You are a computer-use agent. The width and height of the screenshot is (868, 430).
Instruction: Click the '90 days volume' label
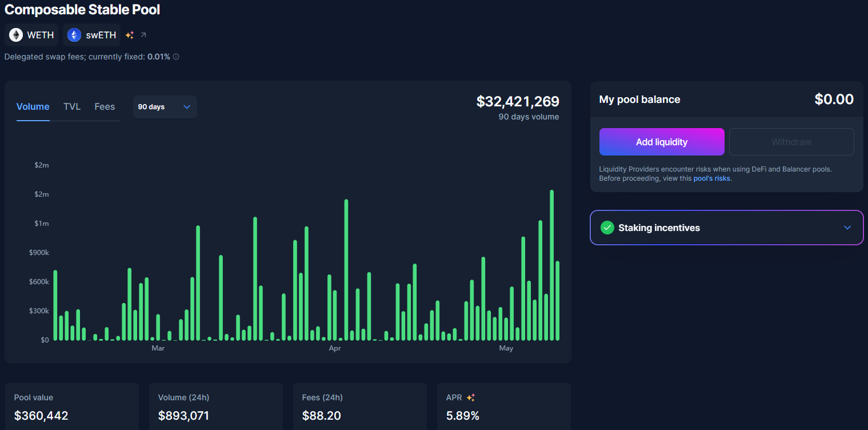(529, 117)
